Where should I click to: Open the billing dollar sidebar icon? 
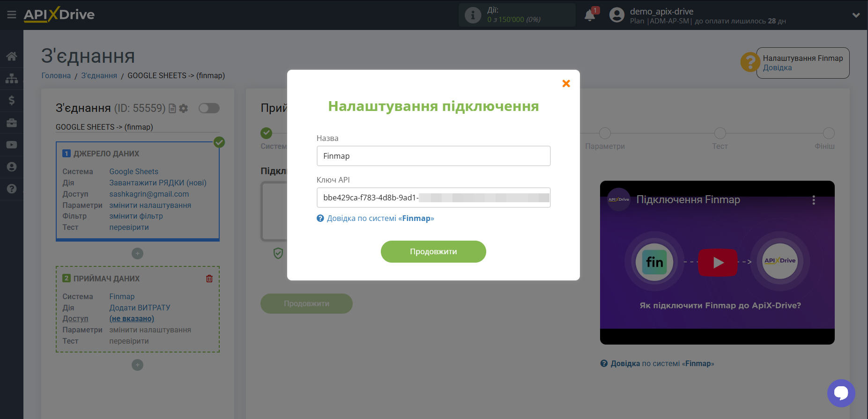(x=12, y=101)
